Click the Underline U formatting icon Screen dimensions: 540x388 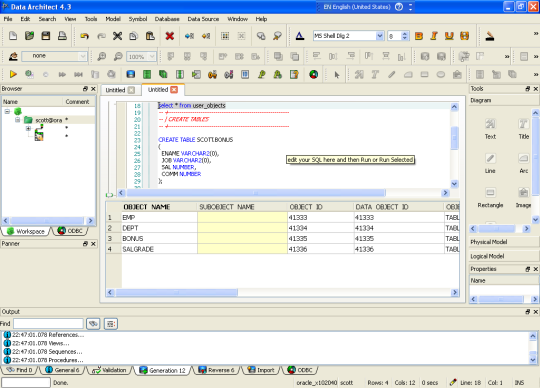click(x=449, y=36)
